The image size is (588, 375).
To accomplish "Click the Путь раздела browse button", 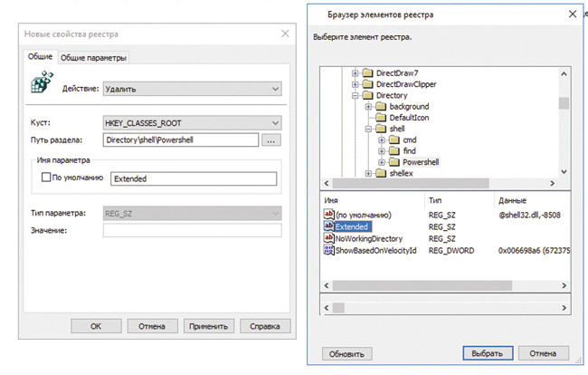I will [x=272, y=140].
